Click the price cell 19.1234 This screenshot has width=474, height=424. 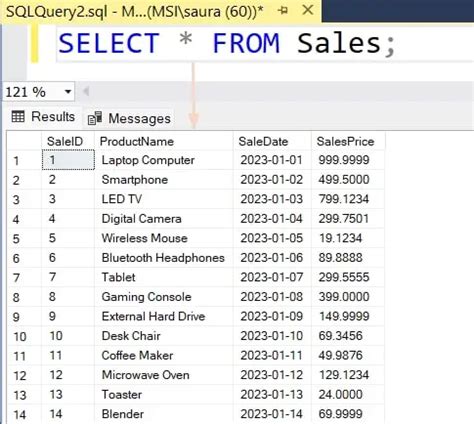click(348, 238)
